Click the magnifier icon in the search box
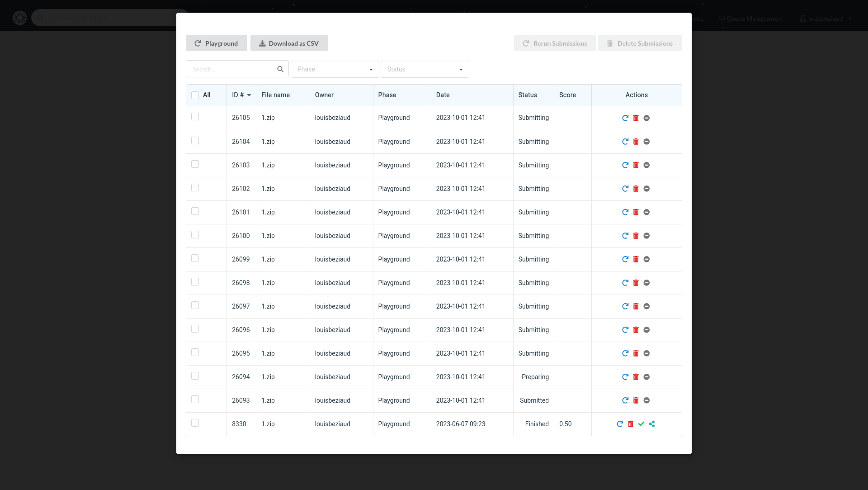 coord(280,69)
